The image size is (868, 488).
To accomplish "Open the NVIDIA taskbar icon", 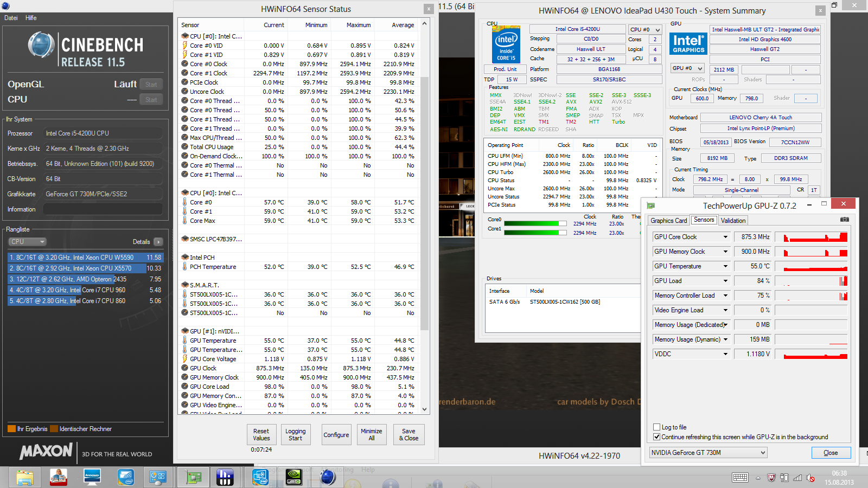I will pos(294,477).
